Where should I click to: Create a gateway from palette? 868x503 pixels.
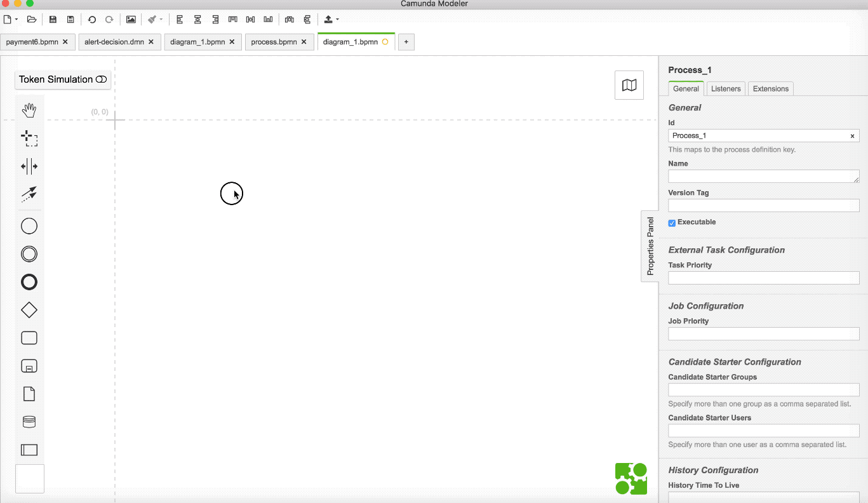tap(29, 310)
